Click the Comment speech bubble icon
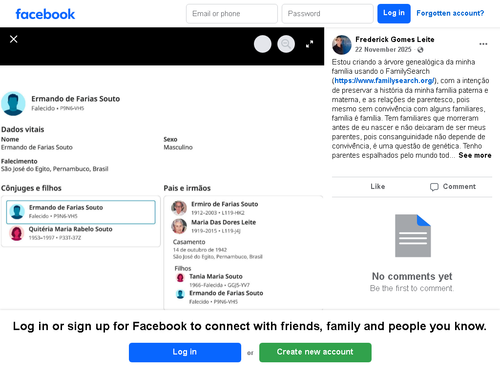The image size is (500, 375). tap(434, 187)
